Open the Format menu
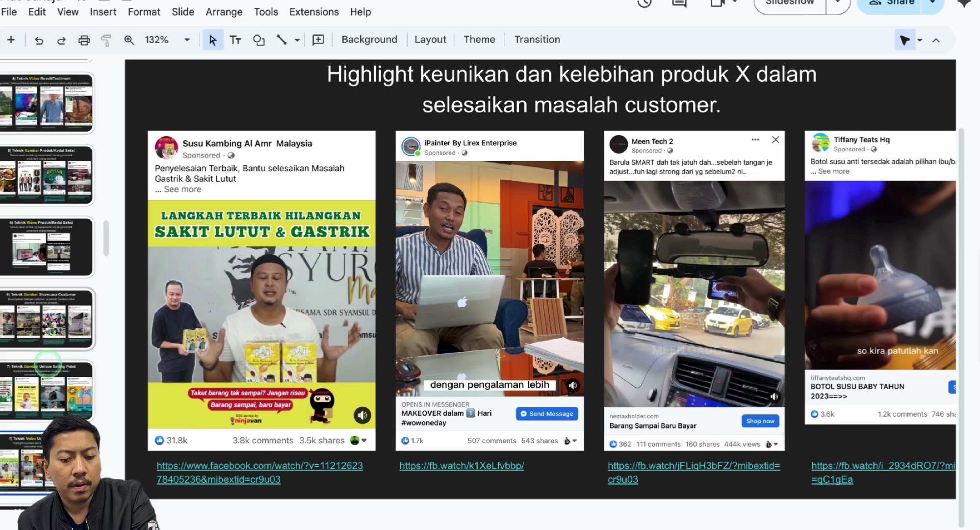This screenshot has height=530, width=980. pos(144,12)
